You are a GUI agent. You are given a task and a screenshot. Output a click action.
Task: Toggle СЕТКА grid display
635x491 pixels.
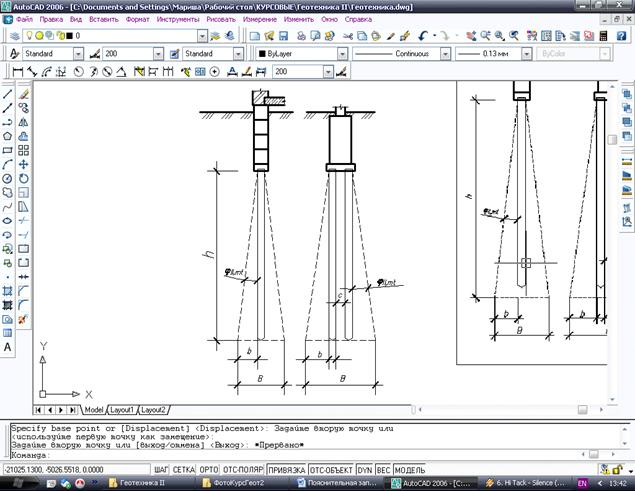(x=183, y=468)
